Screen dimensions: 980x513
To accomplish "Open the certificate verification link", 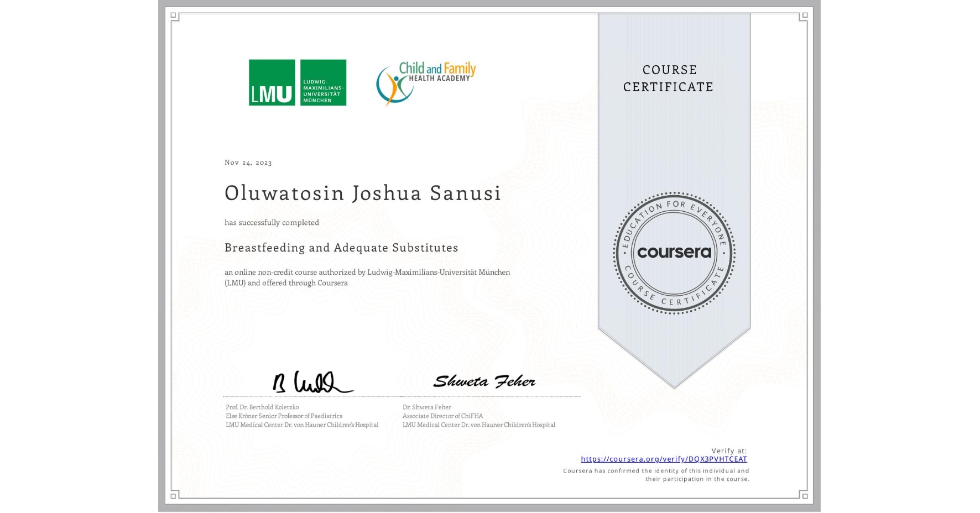I will click(663, 459).
